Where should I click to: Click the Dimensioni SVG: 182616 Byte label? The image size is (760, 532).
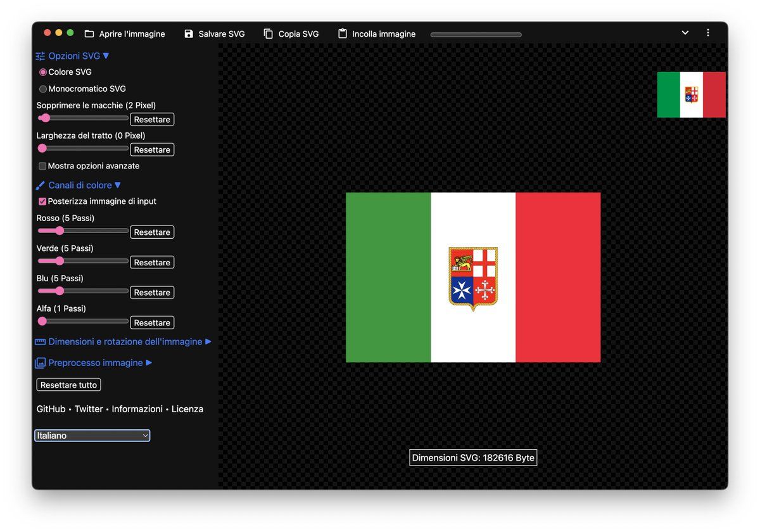click(x=473, y=458)
